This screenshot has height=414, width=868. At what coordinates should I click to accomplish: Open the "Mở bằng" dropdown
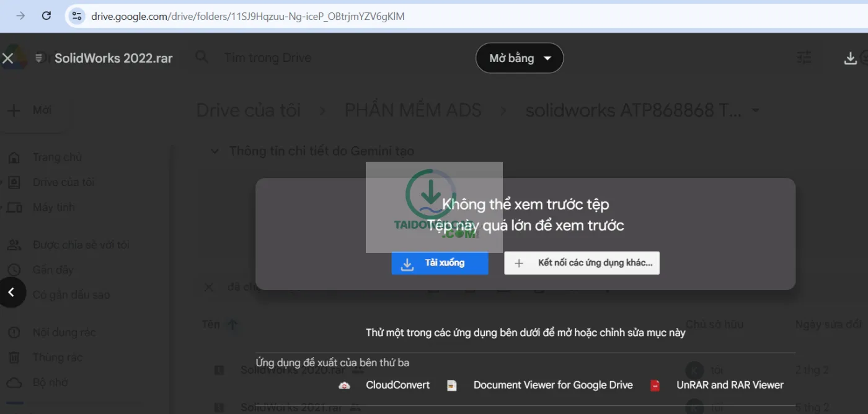pos(519,58)
